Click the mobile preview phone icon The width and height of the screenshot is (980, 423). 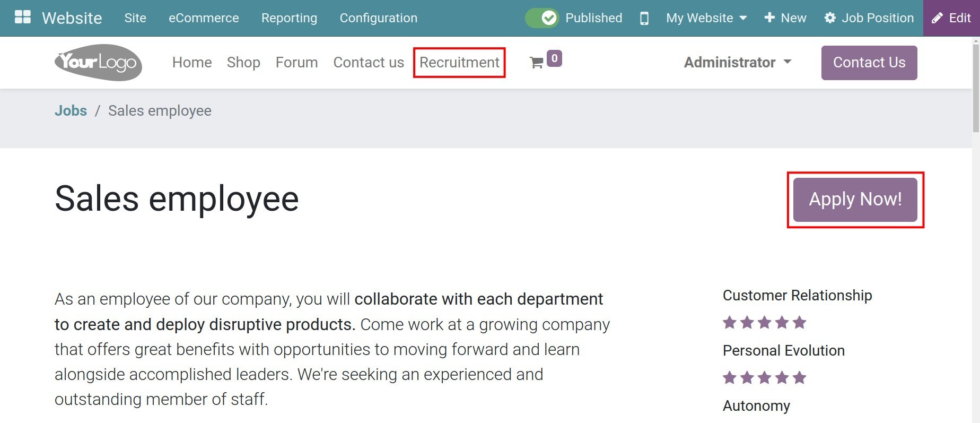click(x=644, y=18)
